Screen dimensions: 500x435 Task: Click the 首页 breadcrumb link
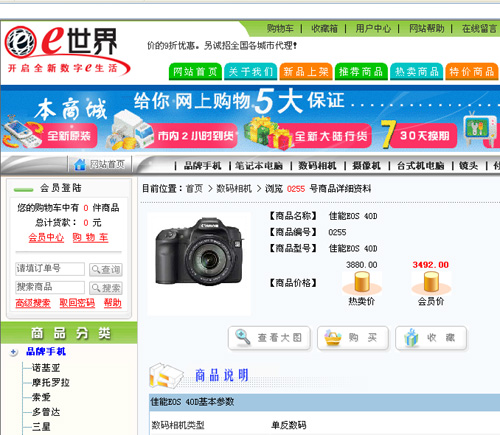tap(194, 189)
